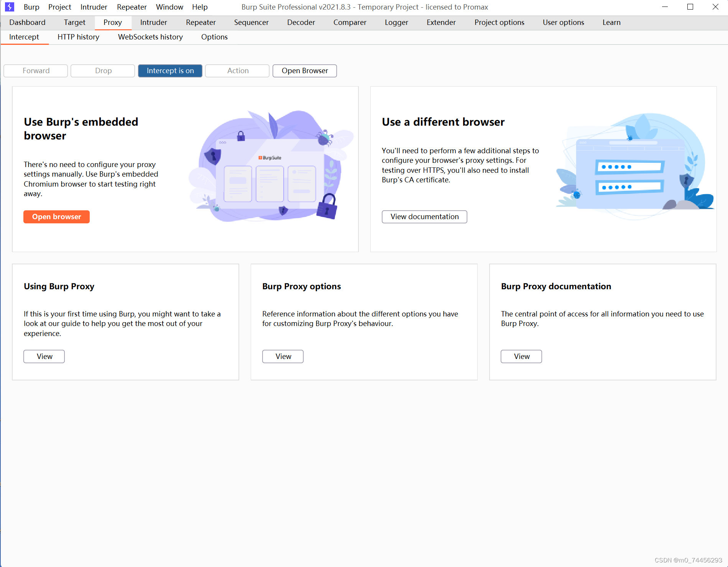Open the Project options tab
The height and width of the screenshot is (567, 728).
coord(500,22)
